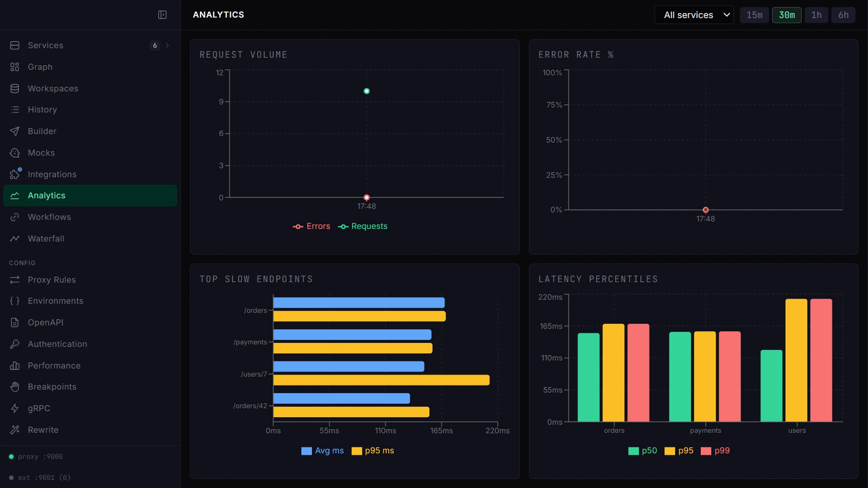Select the 15m time range
The height and width of the screenshot is (488, 868).
tap(754, 15)
